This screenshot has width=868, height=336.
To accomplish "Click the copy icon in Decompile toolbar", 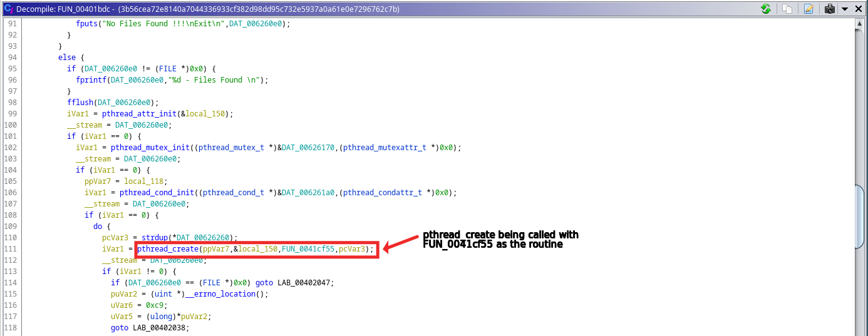I will (x=788, y=9).
